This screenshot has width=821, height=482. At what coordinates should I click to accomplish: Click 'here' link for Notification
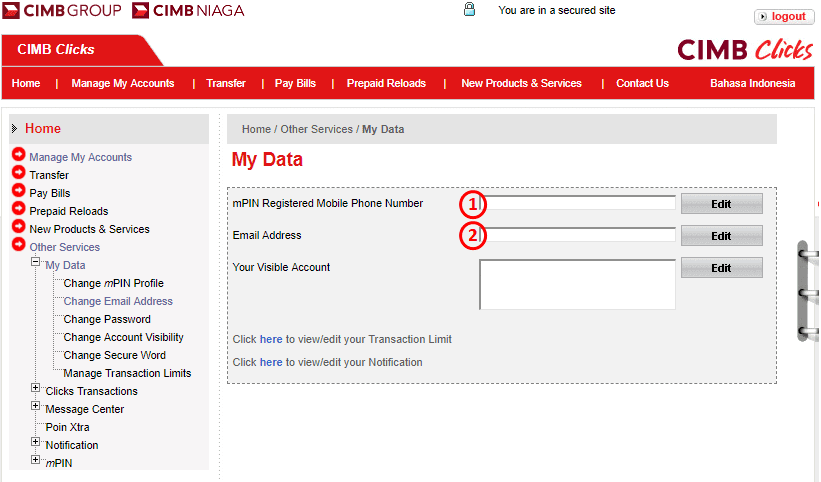tap(271, 362)
